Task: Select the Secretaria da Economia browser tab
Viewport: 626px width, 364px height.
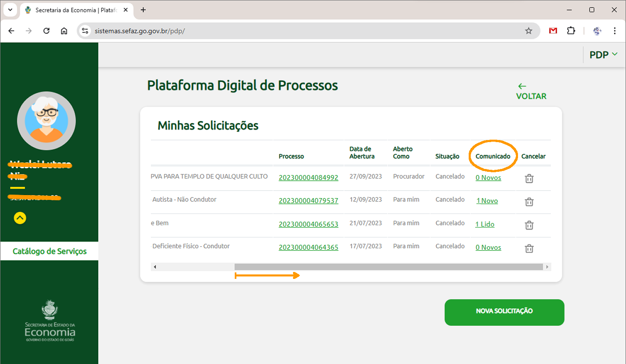Action: (73, 10)
